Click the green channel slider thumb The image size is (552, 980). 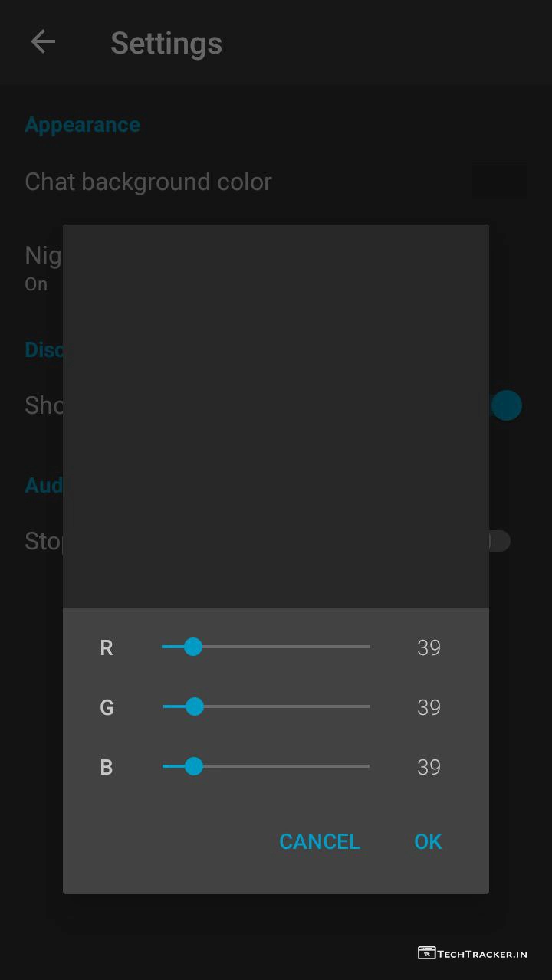195,706
